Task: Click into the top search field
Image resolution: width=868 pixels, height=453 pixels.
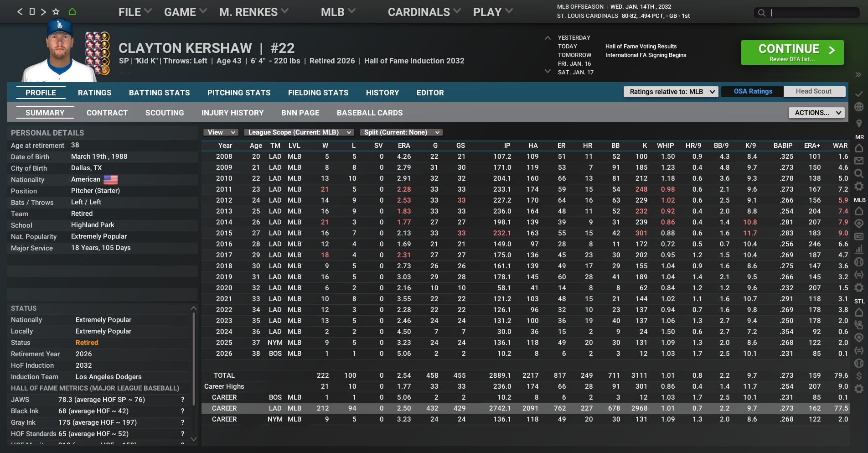Action: [806, 13]
